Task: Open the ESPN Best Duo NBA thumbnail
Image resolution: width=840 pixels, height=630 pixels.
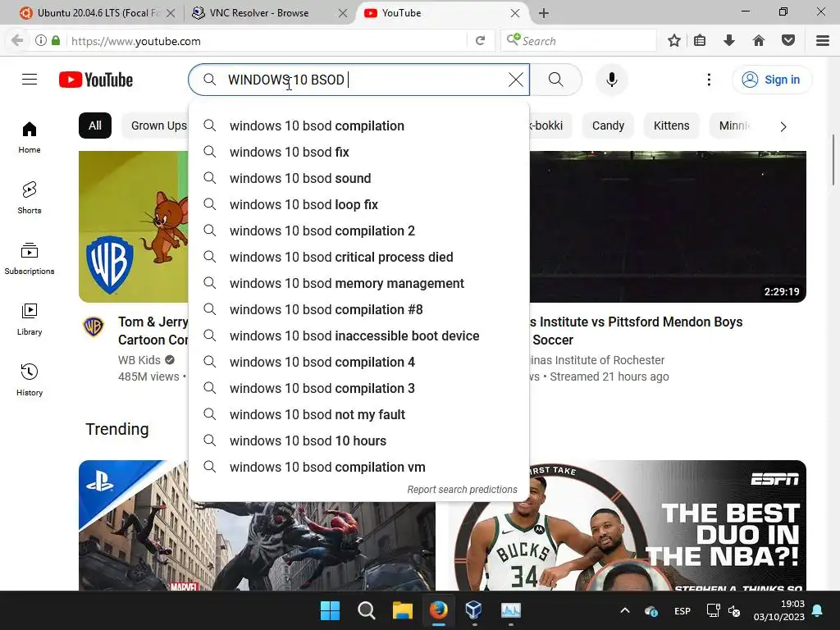Action: tap(627, 526)
